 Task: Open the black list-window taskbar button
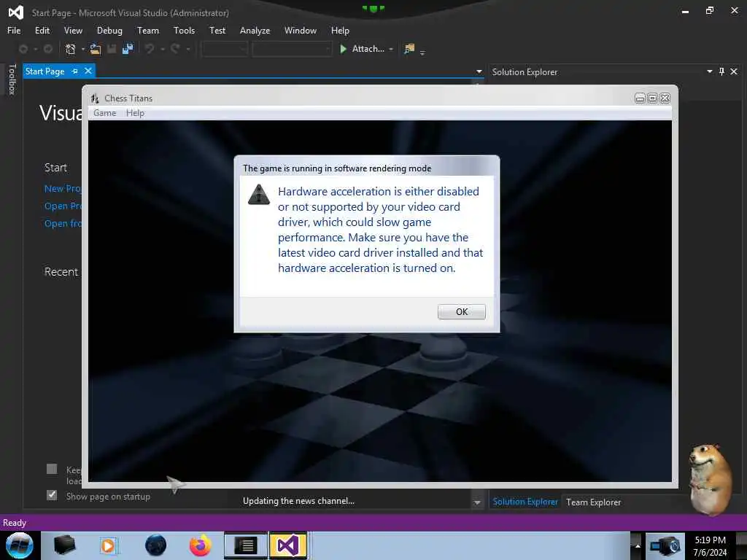246,545
